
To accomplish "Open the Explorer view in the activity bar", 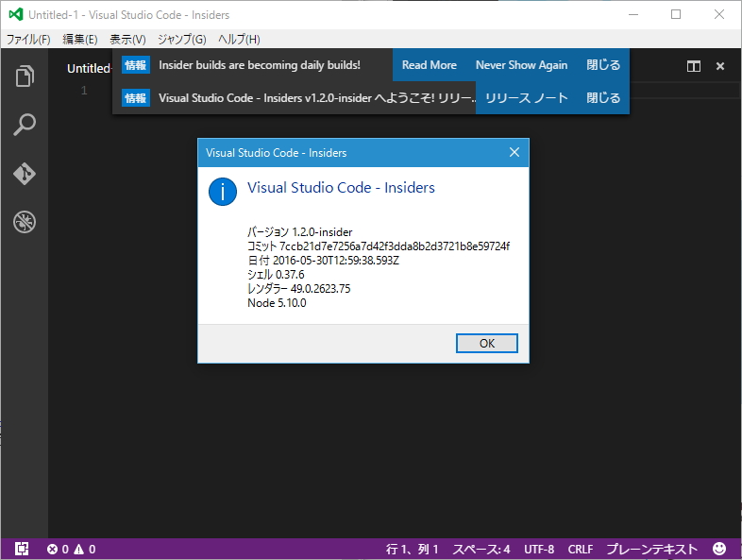I will 25,76.
